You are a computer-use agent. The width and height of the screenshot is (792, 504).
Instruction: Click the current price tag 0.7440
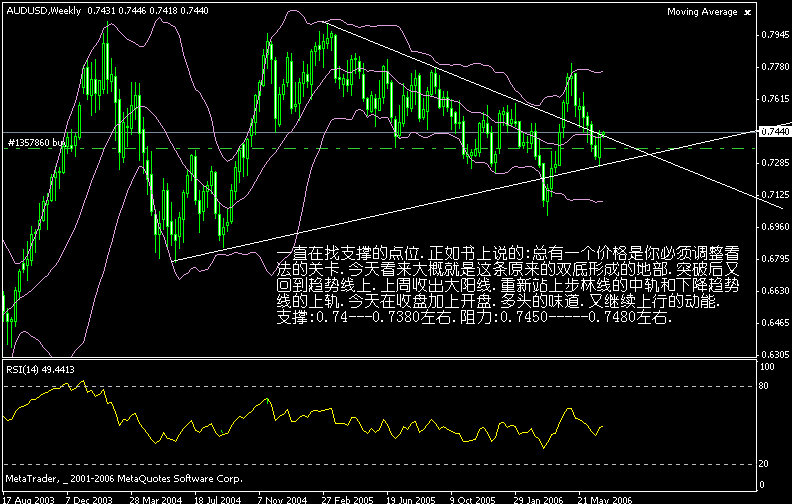coord(775,131)
